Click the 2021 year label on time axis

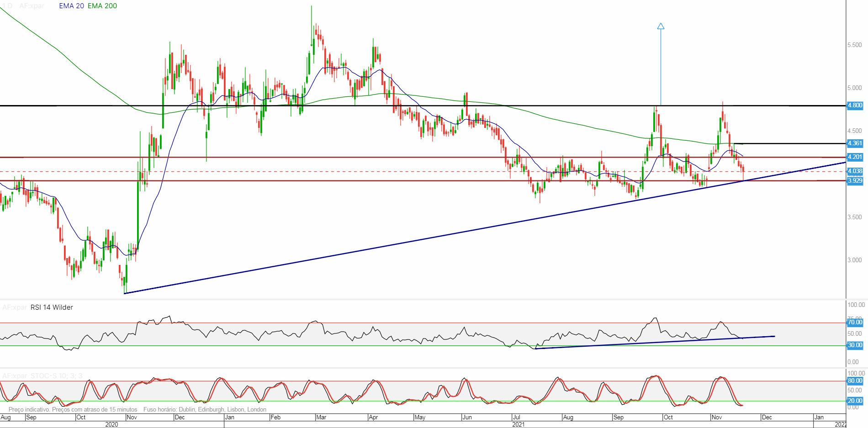pyautogui.click(x=518, y=424)
